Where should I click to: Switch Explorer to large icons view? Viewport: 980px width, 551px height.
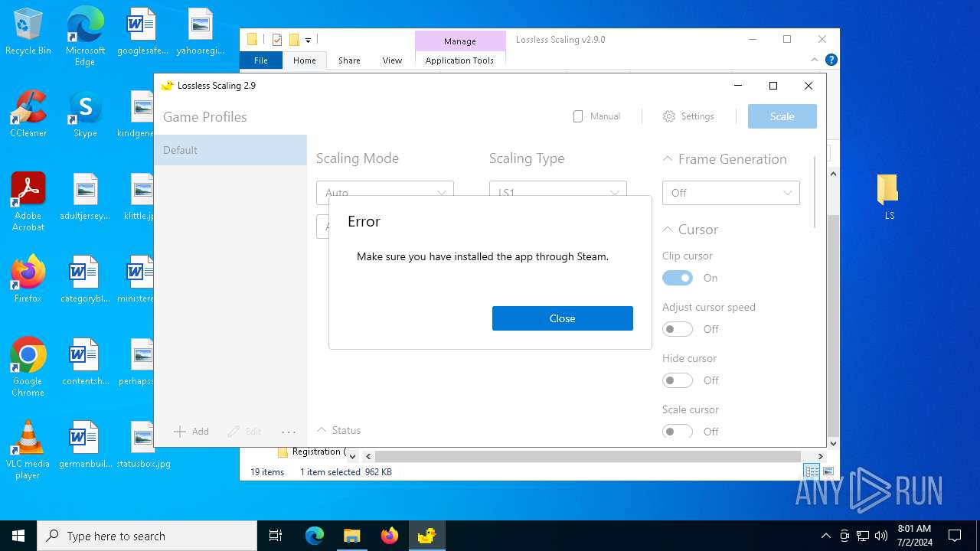tap(828, 471)
